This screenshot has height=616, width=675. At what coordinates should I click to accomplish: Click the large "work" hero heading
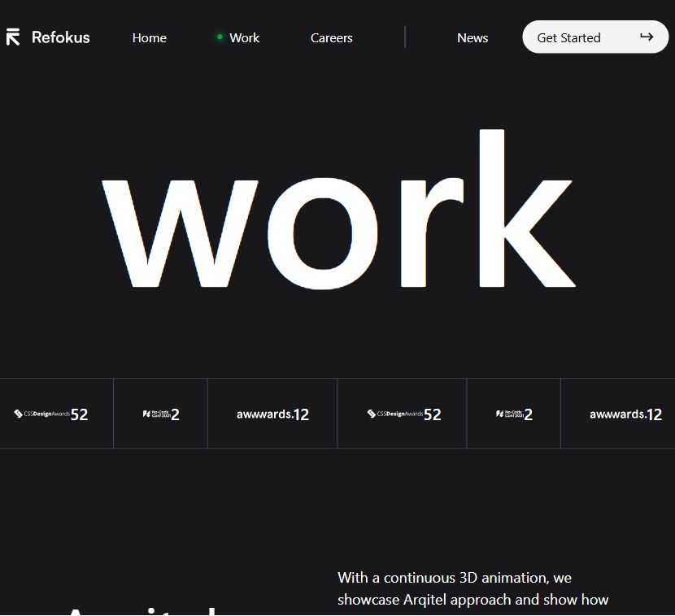click(x=337, y=211)
